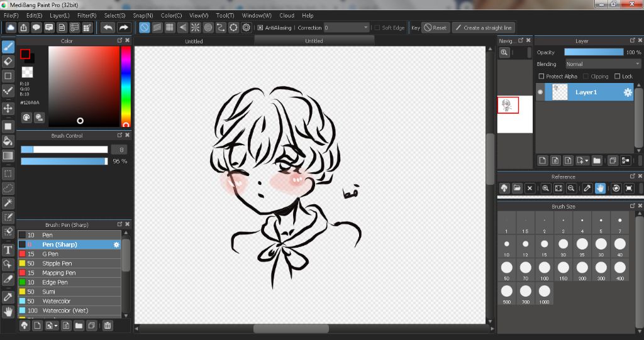
Task: Toggle the AntiAliasing checkbox
Action: (x=260, y=28)
